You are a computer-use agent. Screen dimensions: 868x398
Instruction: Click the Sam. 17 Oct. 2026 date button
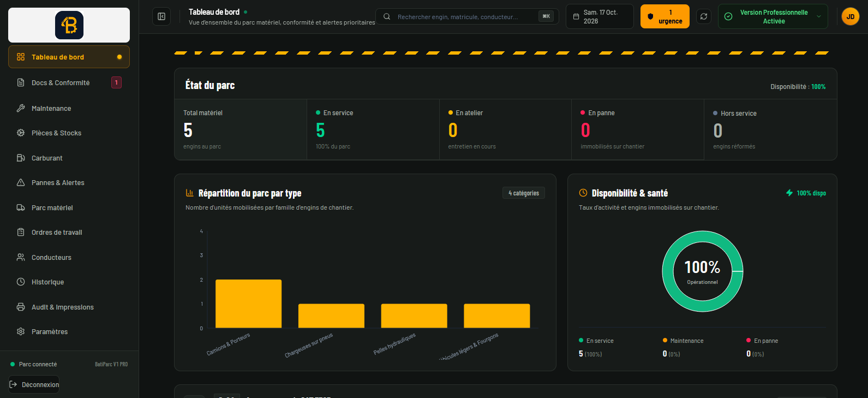point(600,16)
